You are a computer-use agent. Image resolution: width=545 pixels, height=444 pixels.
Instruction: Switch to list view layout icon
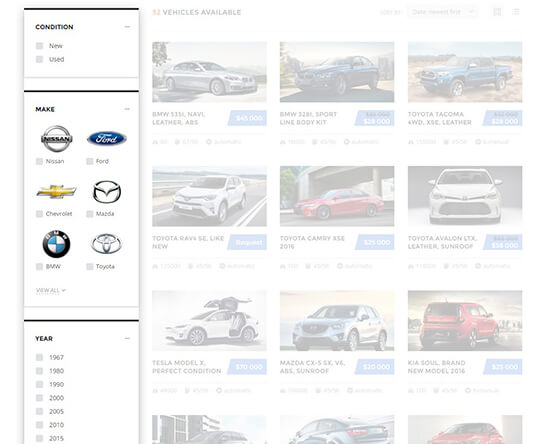[x=515, y=12]
